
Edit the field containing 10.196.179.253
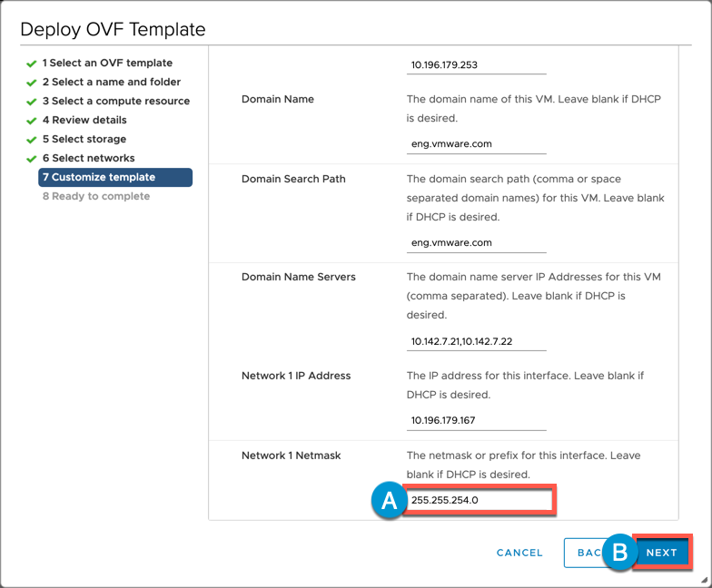tap(476, 65)
